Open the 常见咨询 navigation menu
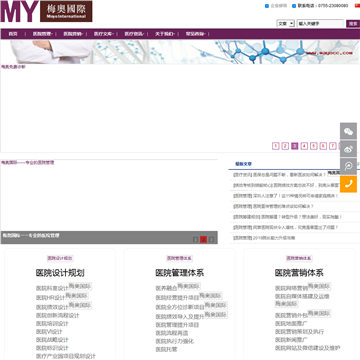 tap(196, 34)
